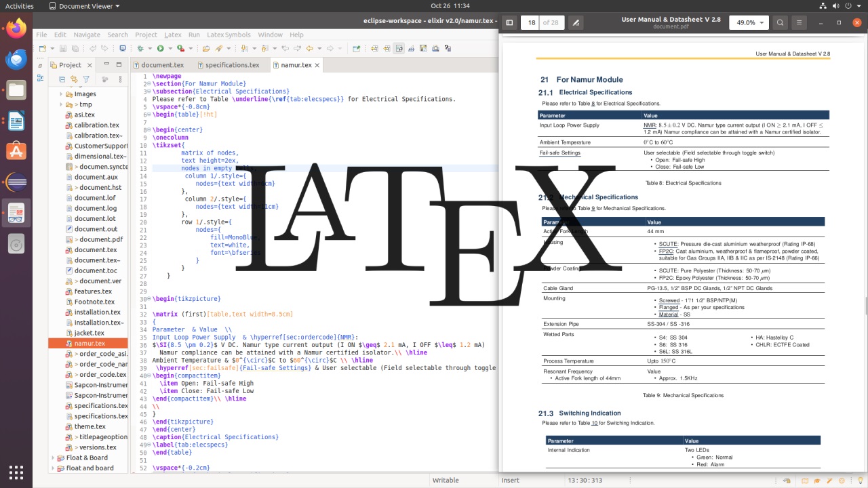Toggle the Document Viewer side pane
Screen dimensions: 868x488
pos(510,22)
